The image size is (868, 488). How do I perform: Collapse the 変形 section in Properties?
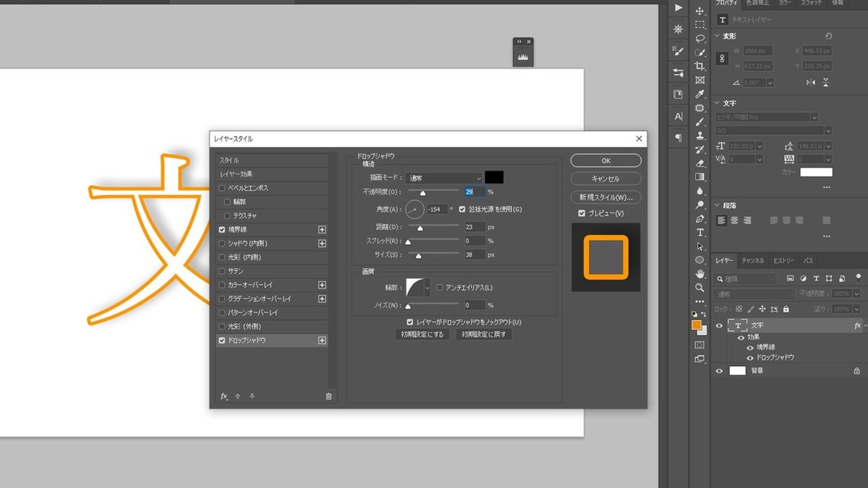(x=718, y=36)
